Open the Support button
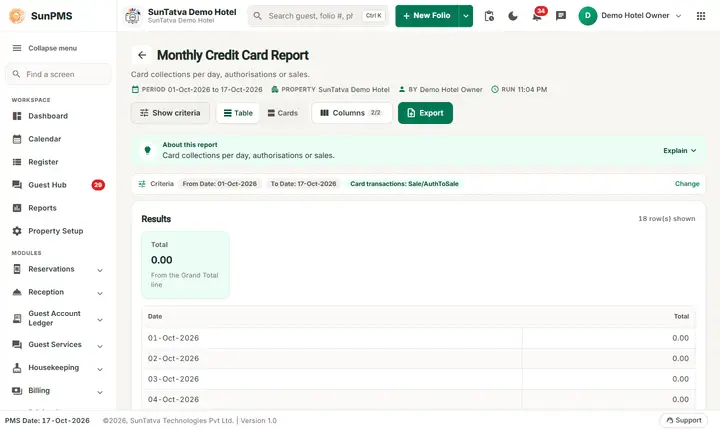Viewport: 720px width, 430px height. tap(683, 420)
